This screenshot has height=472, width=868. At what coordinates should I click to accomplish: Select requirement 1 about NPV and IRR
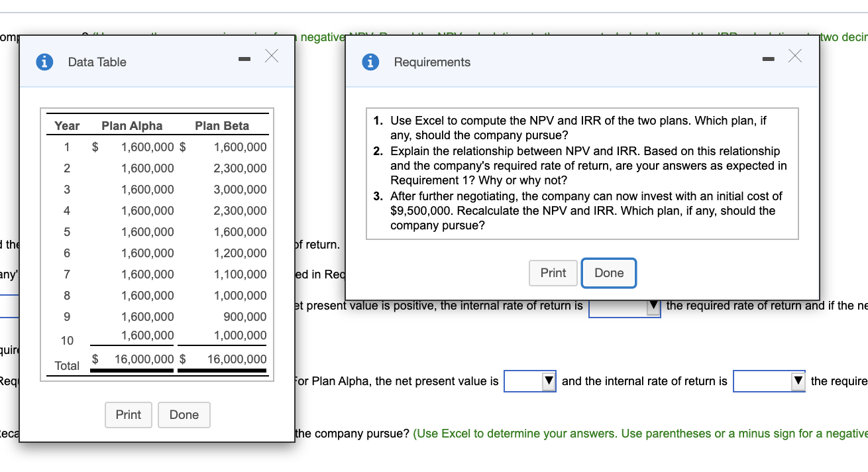[583, 127]
